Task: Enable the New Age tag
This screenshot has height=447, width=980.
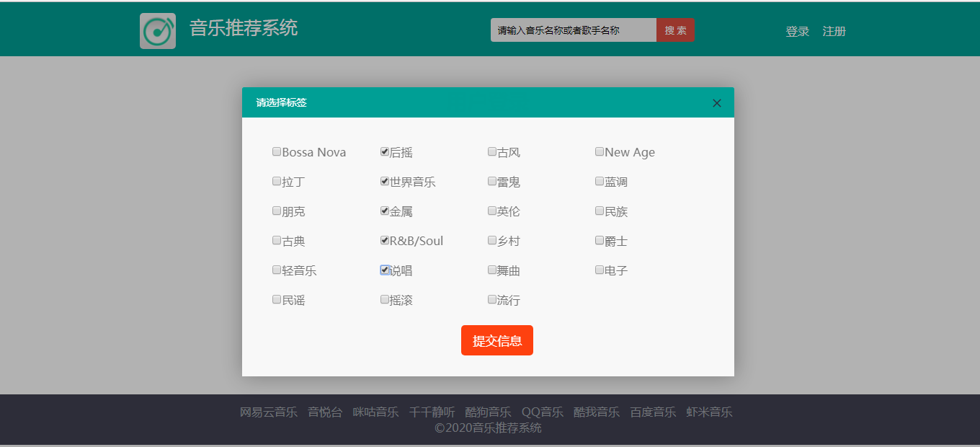Action: 599,151
